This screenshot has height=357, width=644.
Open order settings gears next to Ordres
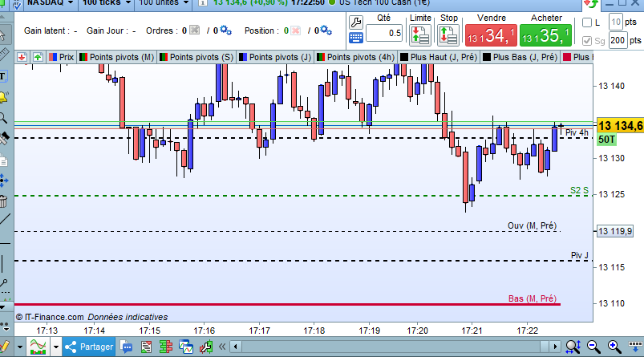225,30
